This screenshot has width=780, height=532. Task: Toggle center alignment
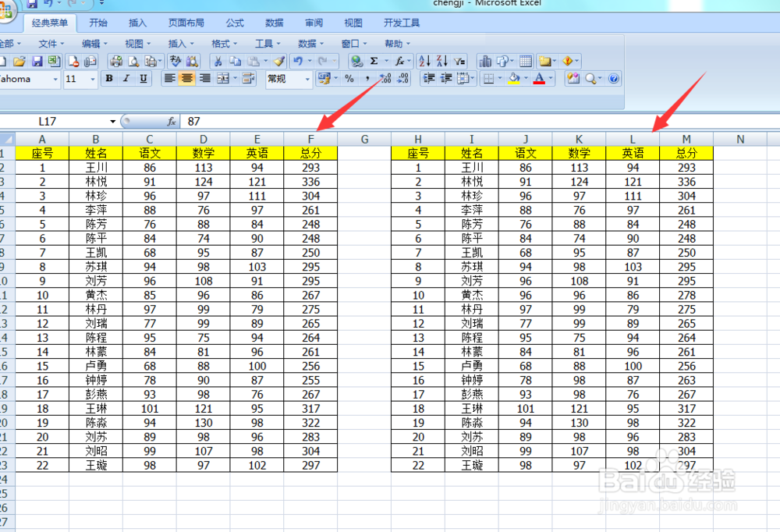click(187, 79)
